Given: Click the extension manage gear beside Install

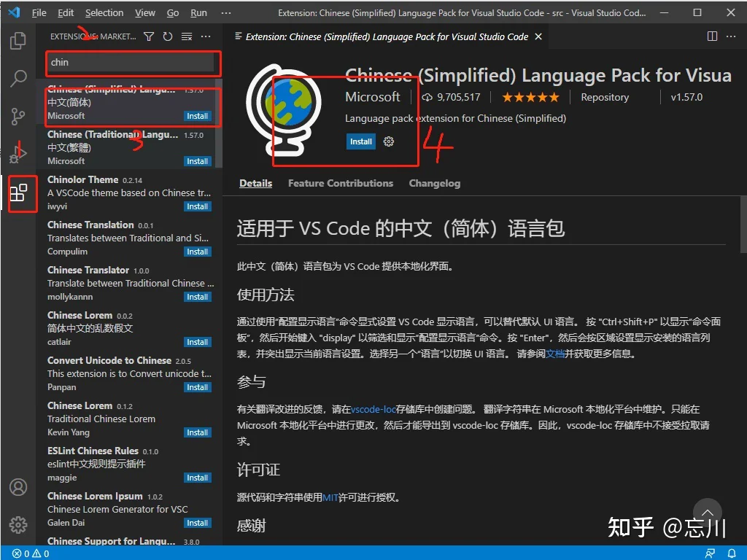Looking at the screenshot, I should tap(389, 141).
